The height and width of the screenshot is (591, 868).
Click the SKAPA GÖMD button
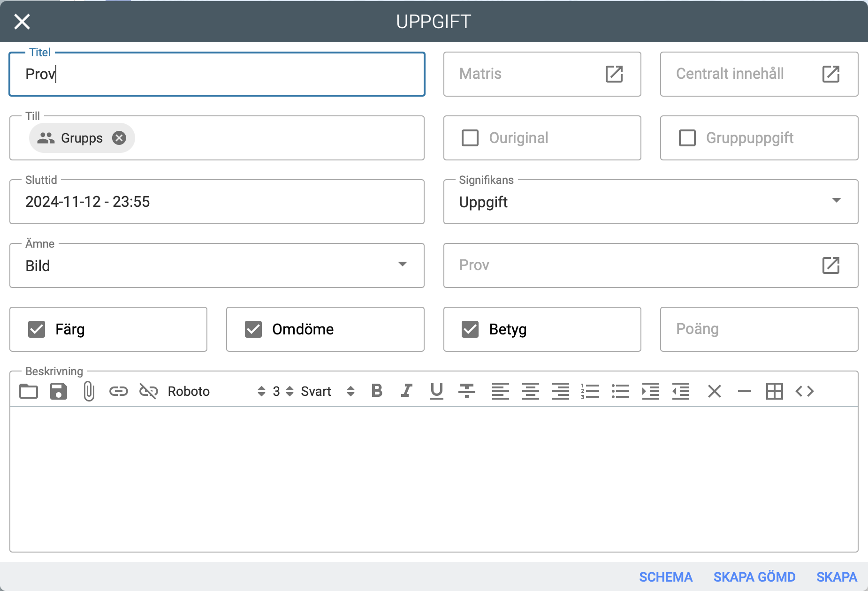click(754, 577)
